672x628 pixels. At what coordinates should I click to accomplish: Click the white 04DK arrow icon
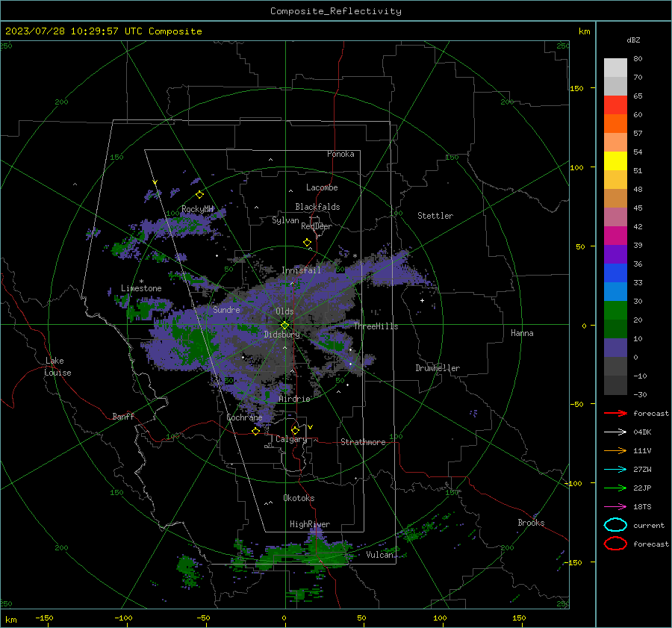coord(615,432)
